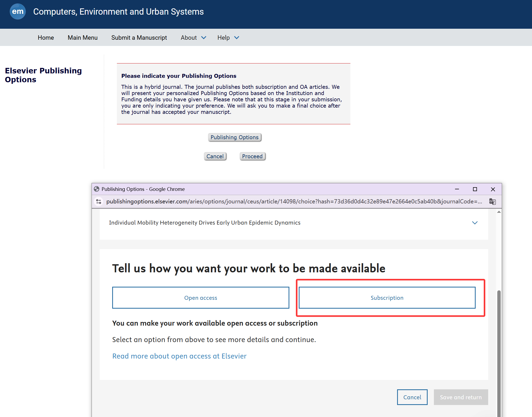Image resolution: width=532 pixels, height=417 pixels.
Task: Click the Editorial Manager em logo
Action: tap(17, 11)
